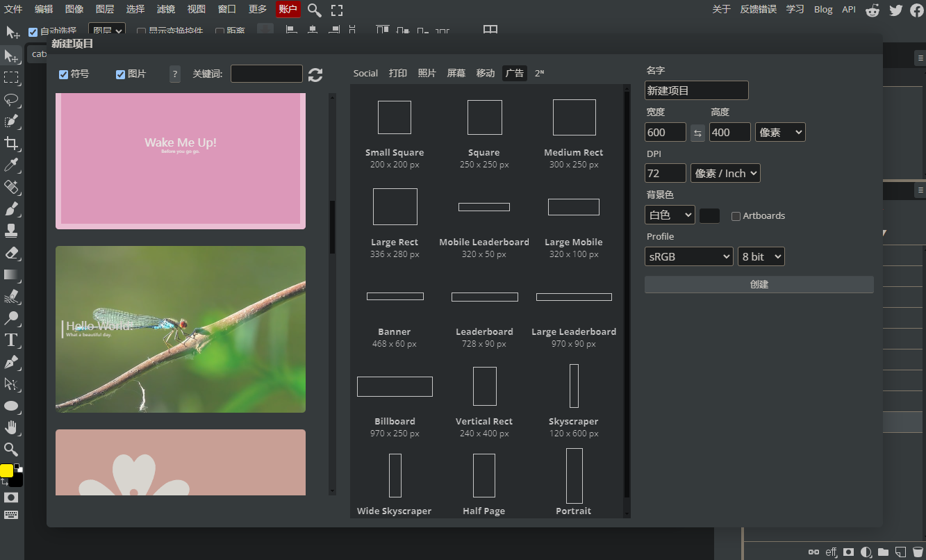Select the Eraser tool

[11, 252]
